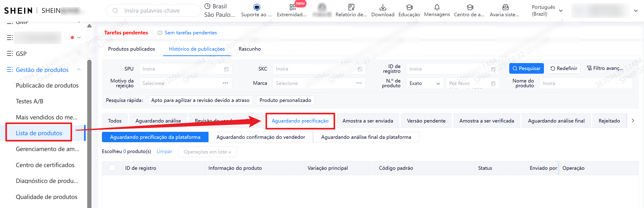Open the Exato match type dropdown
644x208 pixels.
click(x=424, y=83)
